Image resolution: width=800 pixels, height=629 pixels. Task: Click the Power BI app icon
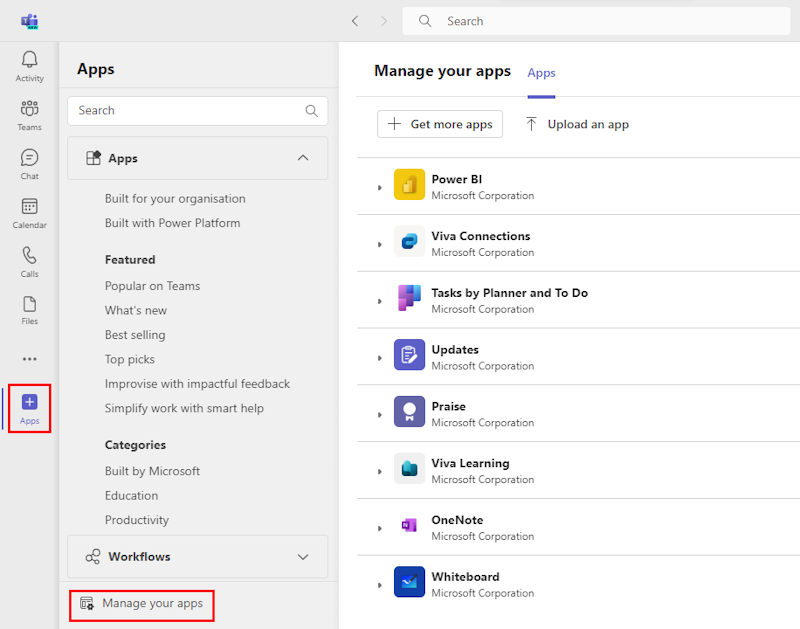[409, 186]
